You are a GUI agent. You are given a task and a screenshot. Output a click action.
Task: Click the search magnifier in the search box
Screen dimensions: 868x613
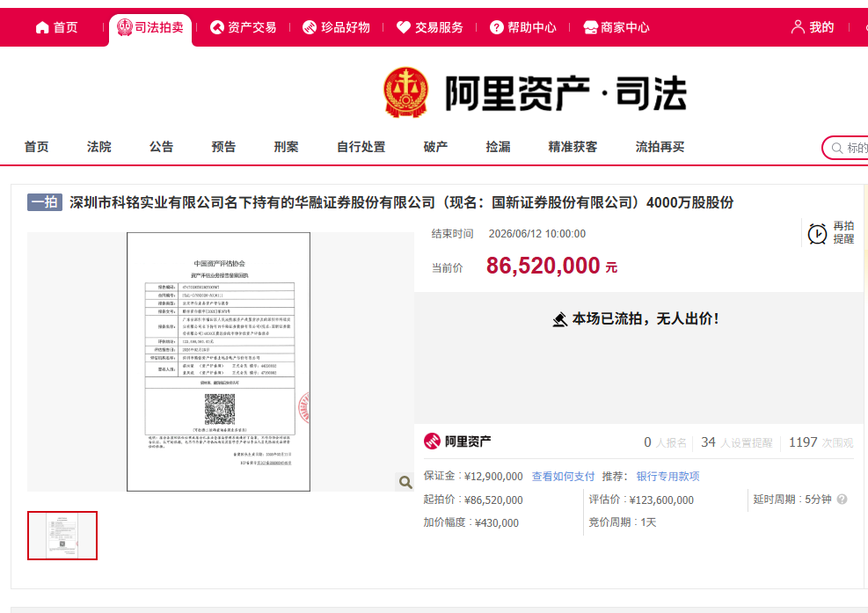837,148
